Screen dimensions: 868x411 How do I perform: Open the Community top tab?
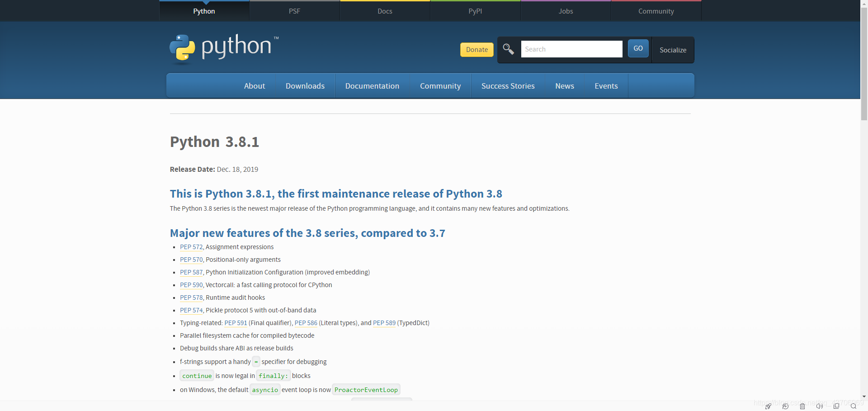(656, 11)
